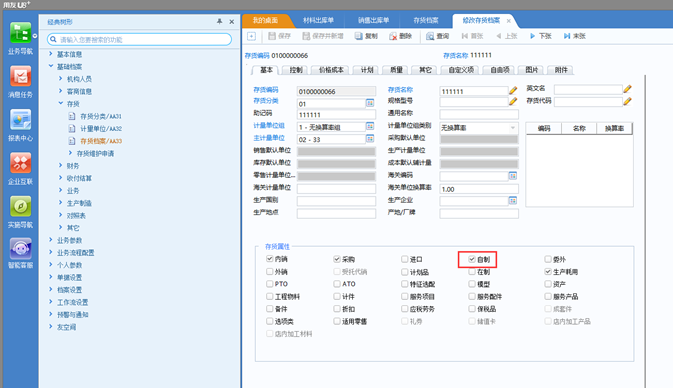
Task: Toggle the 自制 checkbox
Action: tap(472, 259)
